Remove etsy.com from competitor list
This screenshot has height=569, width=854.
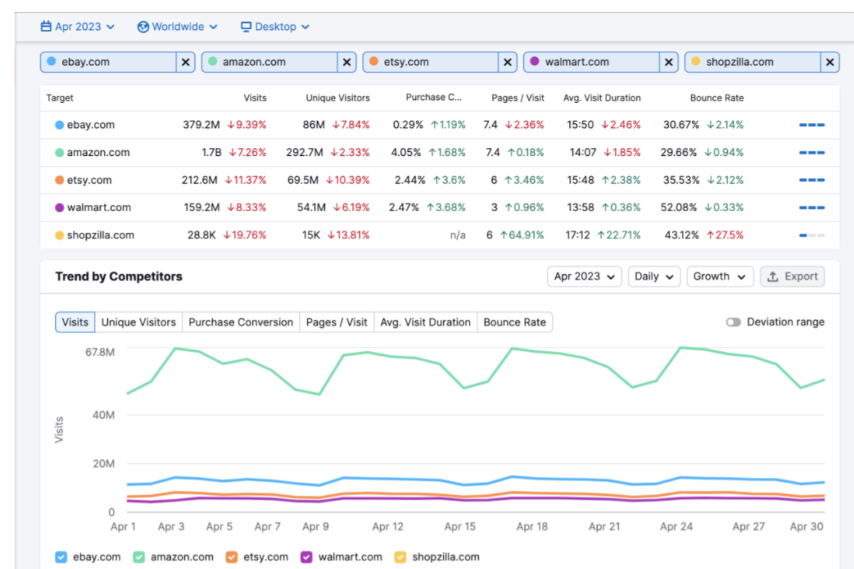[508, 62]
